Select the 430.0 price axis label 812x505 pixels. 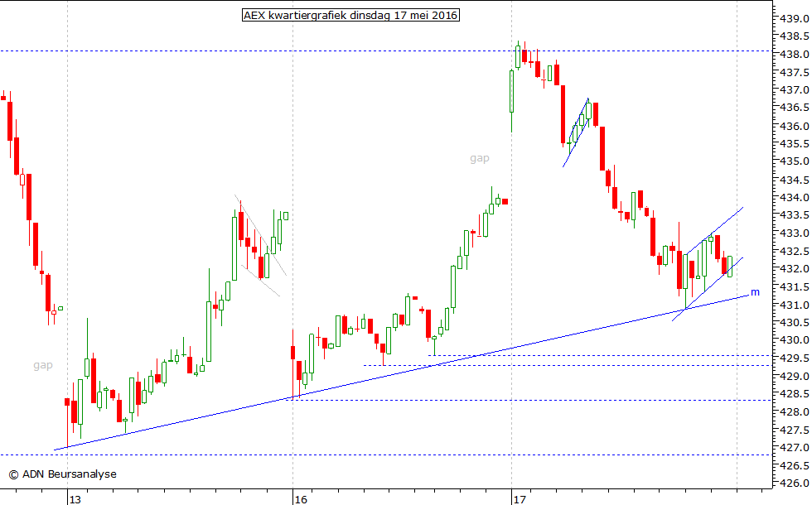pyautogui.click(x=795, y=340)
